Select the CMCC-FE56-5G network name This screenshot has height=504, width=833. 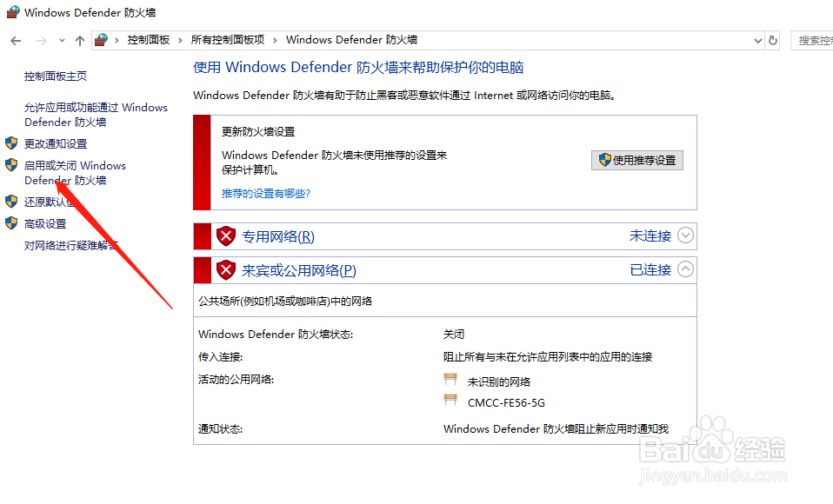coord(506,403)
